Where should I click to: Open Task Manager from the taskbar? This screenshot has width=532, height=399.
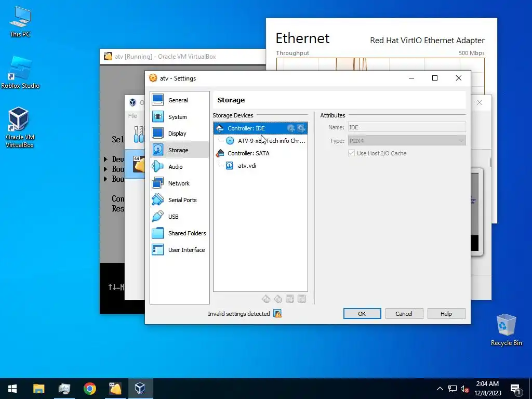[x=64, y=389]
